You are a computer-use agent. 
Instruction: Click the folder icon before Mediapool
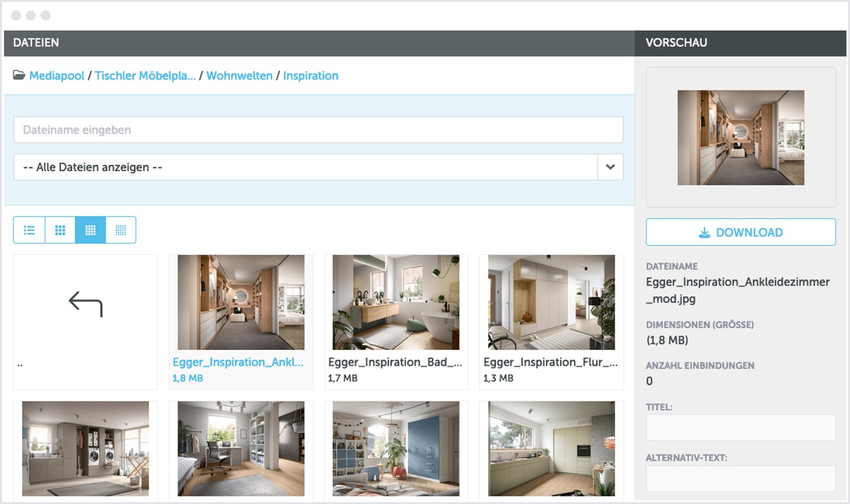click(x=19, y=75)
